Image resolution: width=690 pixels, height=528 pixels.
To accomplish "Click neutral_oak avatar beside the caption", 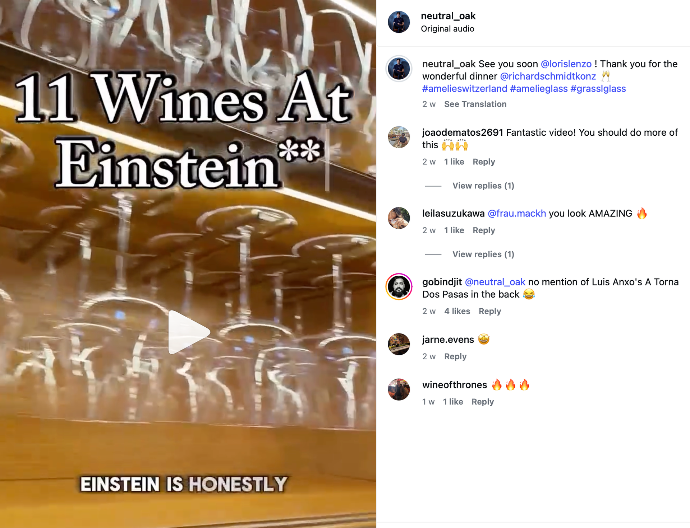I will pos(399,67).
